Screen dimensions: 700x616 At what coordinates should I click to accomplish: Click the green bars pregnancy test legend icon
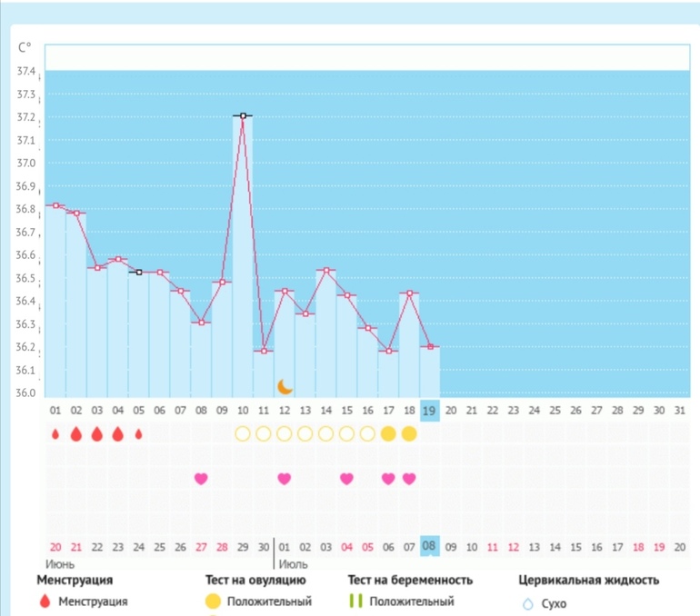click(x=356, y=601)
